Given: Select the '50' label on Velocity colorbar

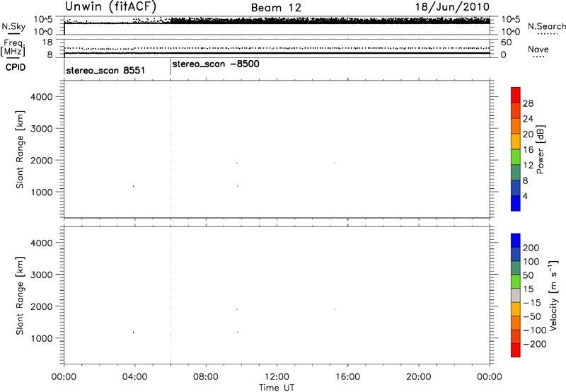Looking at the screenshot, I should point(528,275).
